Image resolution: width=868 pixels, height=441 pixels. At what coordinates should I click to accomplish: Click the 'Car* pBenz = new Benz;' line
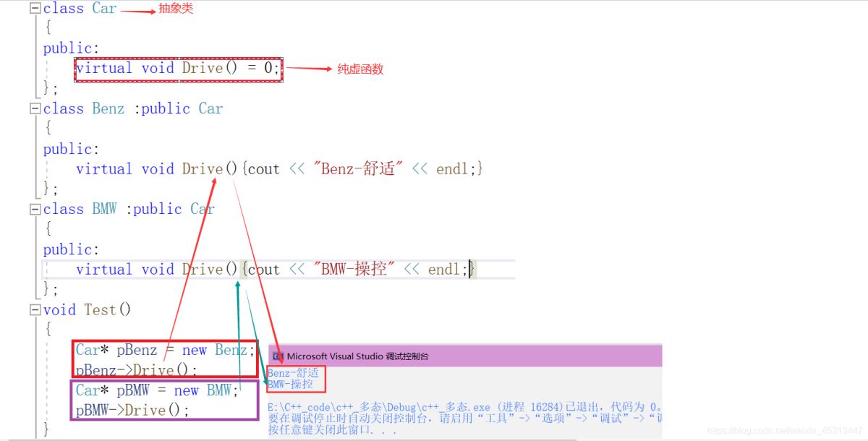[166, 350]
